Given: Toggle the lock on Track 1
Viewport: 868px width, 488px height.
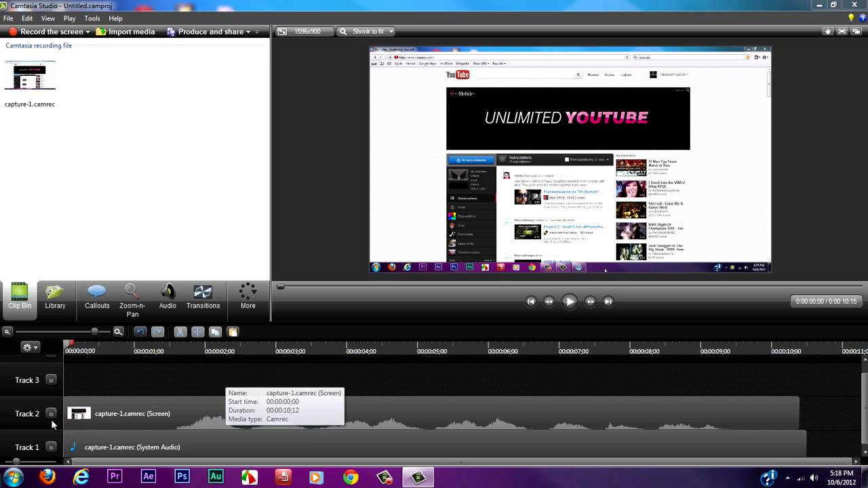Looking at the screenshot, I should [x=51, y=447].
